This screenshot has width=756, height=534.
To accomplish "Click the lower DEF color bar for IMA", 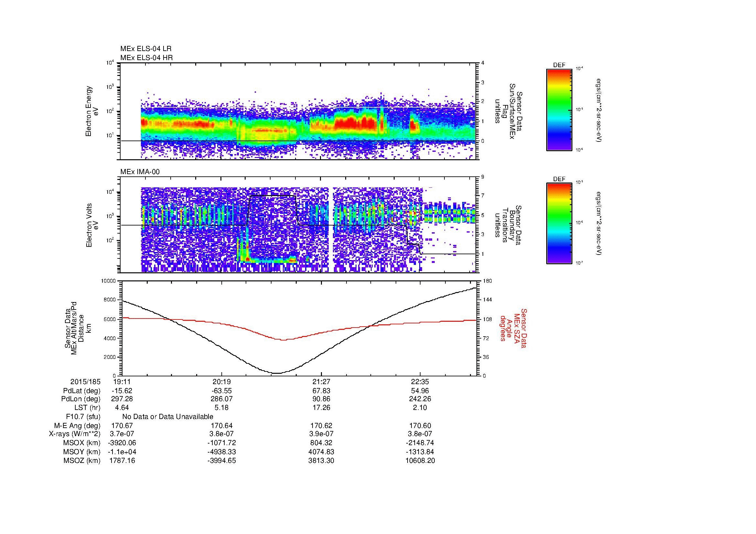I will 559,224.
